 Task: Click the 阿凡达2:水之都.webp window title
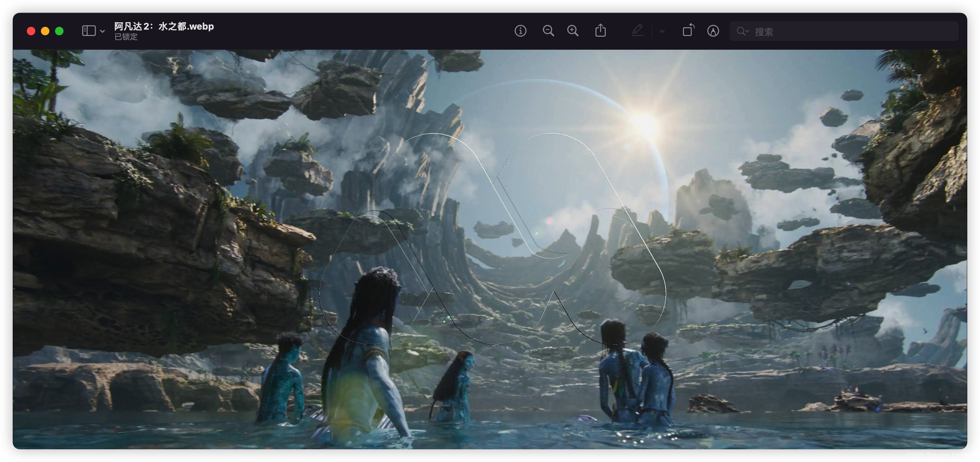click(x=164, y=26)
